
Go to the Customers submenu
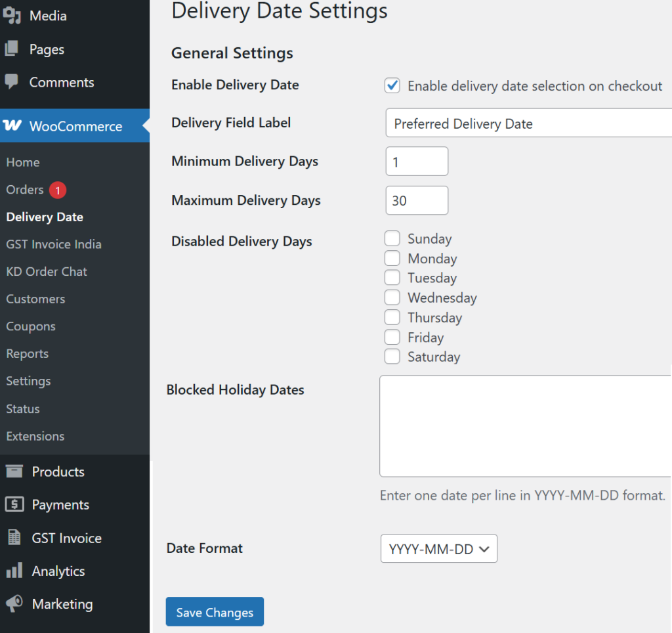(35, 299)
